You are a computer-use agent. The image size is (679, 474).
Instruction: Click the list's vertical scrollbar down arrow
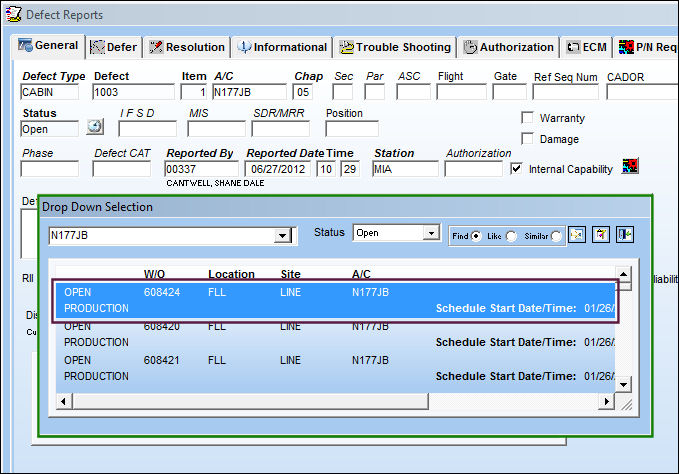click(623, 384)
